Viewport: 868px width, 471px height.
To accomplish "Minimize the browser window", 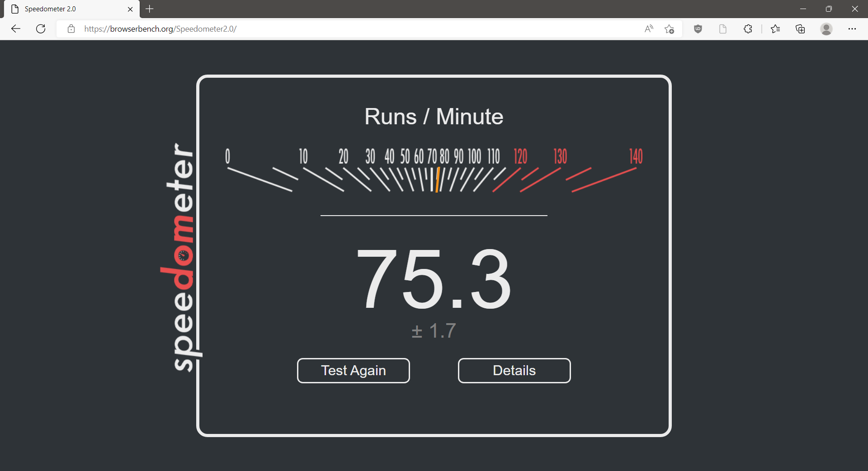I will [803, 9].
